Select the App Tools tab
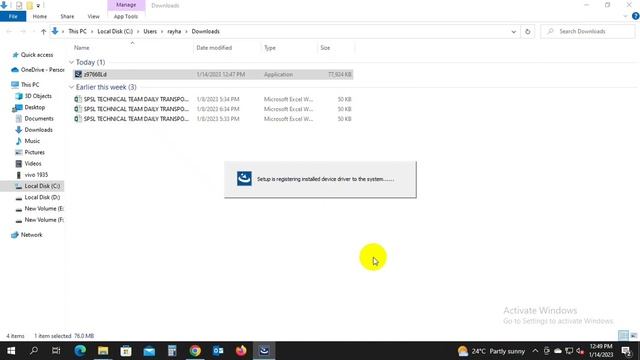 click(126, 16)
